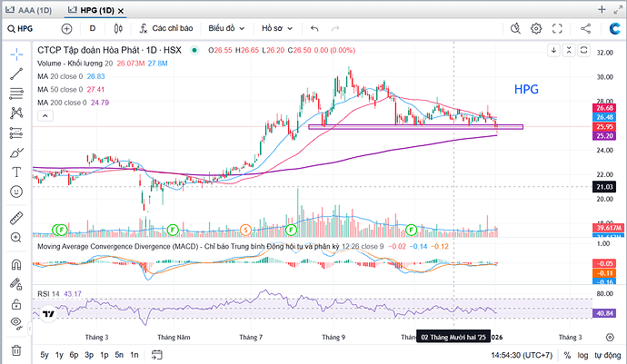
Task: Redo the chart action
Action: pos(335,28)
